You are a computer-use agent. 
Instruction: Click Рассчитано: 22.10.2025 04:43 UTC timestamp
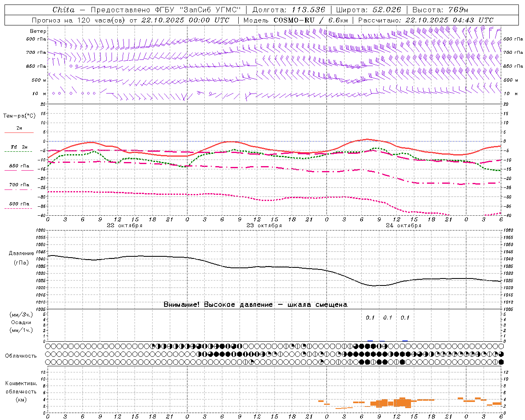(426, 20)
